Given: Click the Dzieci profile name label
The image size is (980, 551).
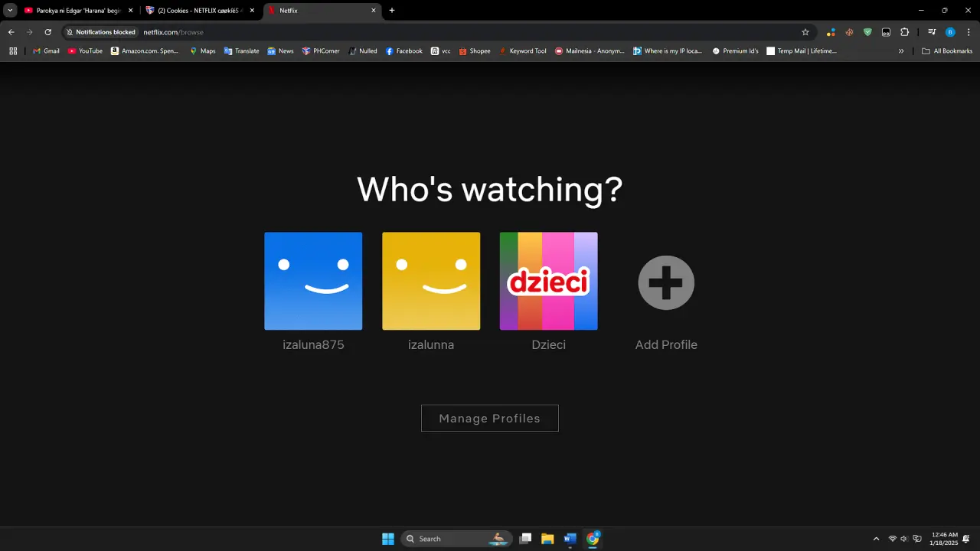Looking at the screenshot, I should pyautogui.click(x=548, y=345).
